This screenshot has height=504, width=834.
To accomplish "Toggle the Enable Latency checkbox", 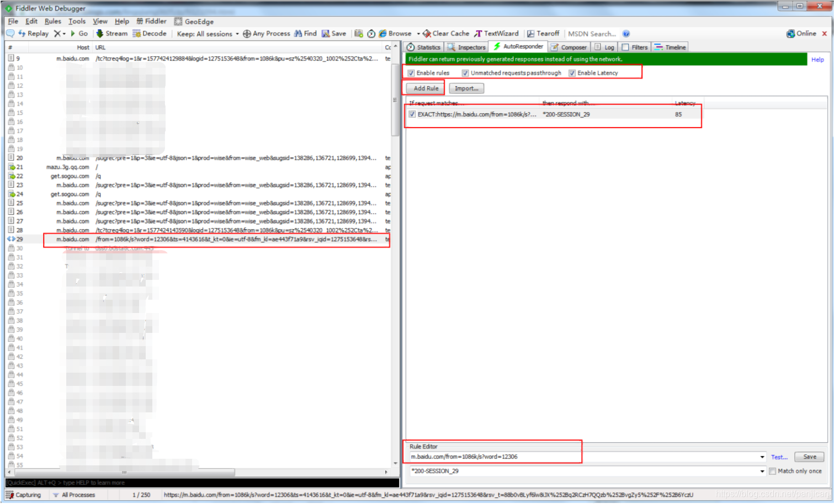I will click(x=572, y=73).
